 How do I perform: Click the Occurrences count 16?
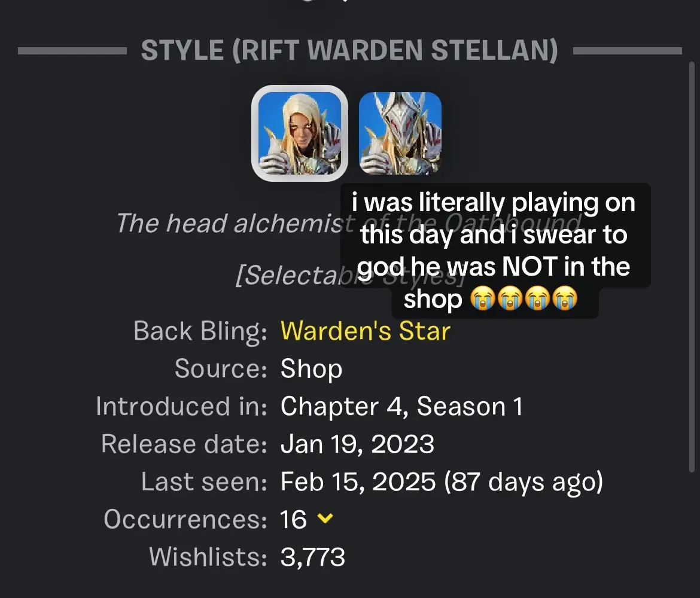coord(293,520)
